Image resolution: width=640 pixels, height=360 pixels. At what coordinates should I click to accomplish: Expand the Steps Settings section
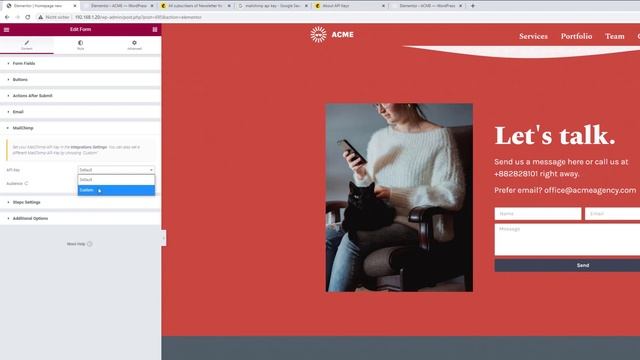[x=80, y=202]
